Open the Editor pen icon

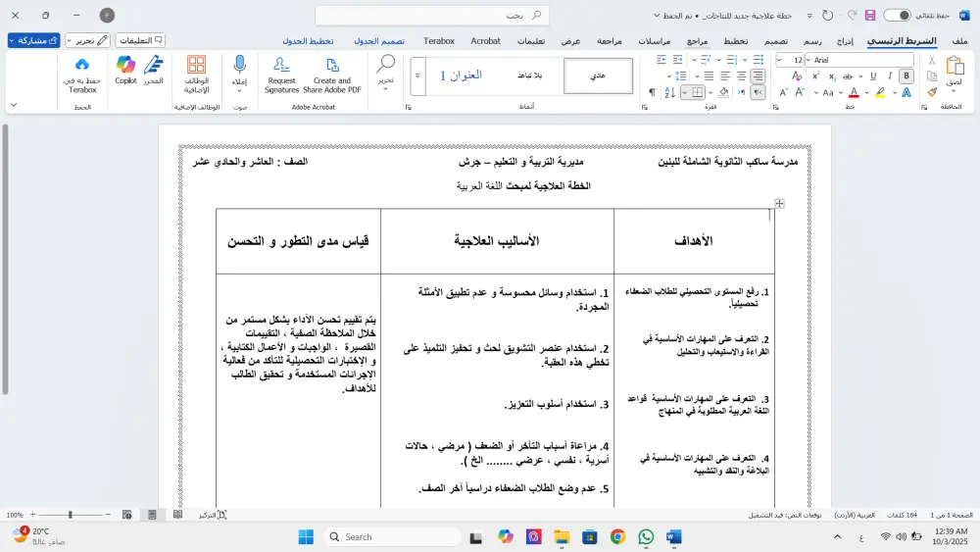[x=153, y=65]
